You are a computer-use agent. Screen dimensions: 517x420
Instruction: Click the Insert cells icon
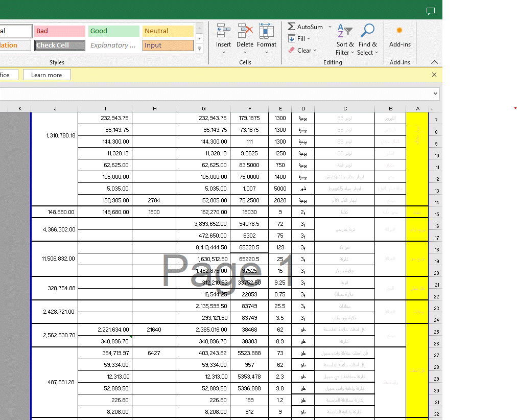coord(223,31)
